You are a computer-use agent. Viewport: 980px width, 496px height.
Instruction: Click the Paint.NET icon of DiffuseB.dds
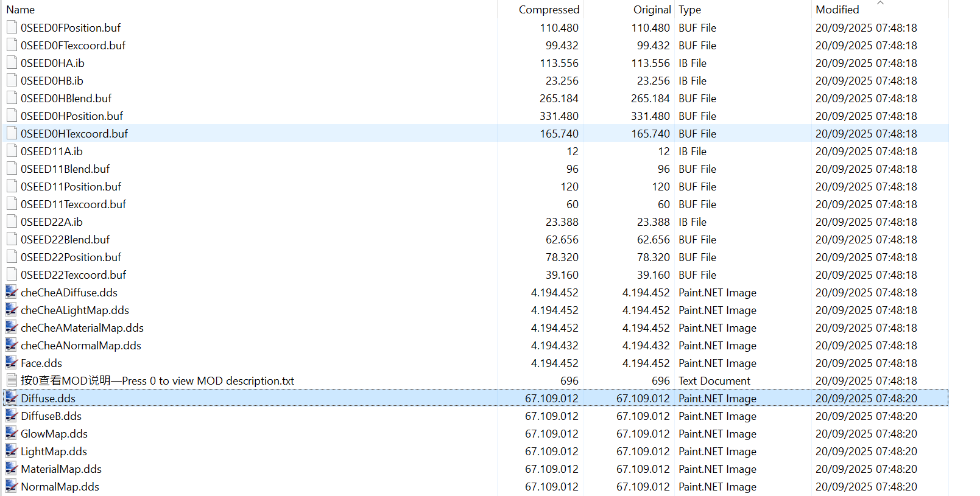pyautogui.click(x=12, y=416)
